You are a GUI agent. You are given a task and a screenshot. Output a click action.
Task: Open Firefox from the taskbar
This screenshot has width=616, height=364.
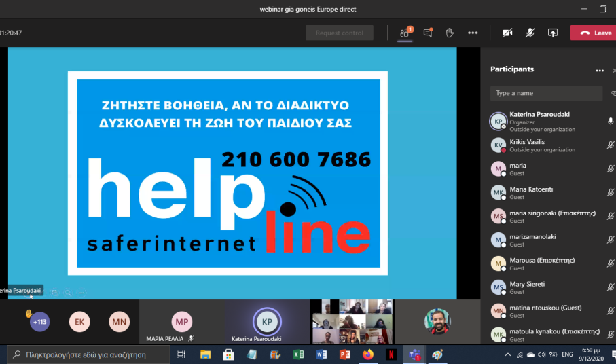tap(368, 354)
